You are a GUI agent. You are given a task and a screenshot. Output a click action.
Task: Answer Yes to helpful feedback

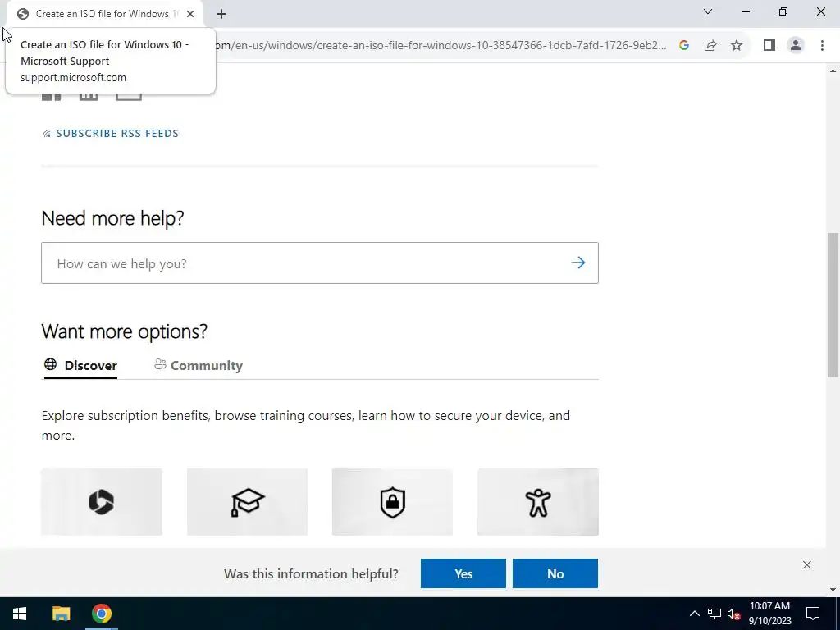point(463,573)
